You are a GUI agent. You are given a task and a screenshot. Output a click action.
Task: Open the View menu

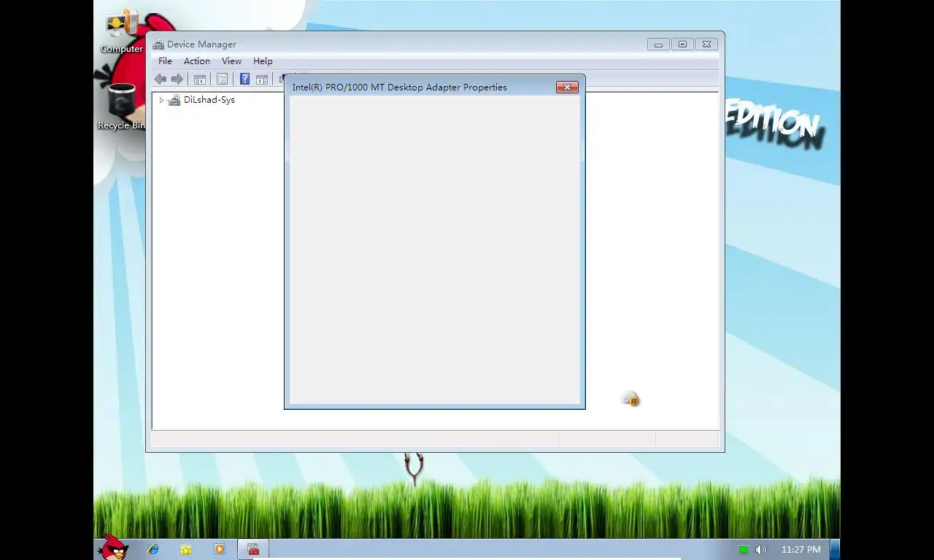pyautogui.click(x=231, y=61)
